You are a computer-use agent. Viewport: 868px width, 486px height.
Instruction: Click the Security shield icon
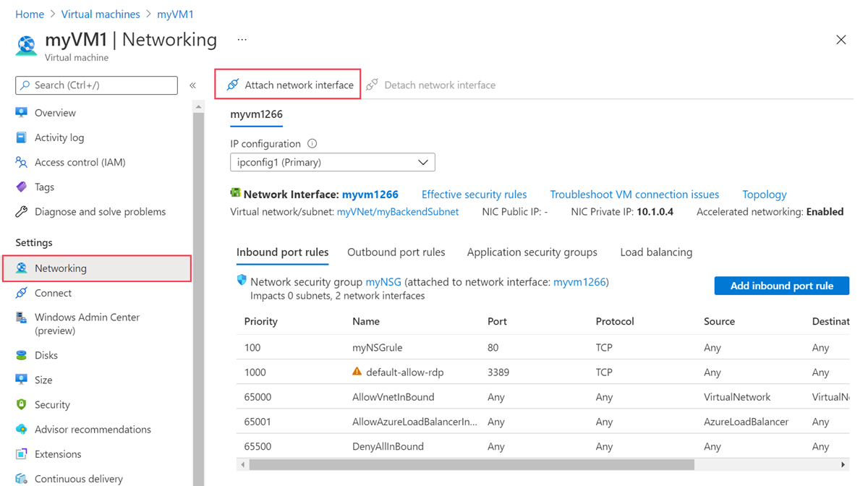click(22, 404)
